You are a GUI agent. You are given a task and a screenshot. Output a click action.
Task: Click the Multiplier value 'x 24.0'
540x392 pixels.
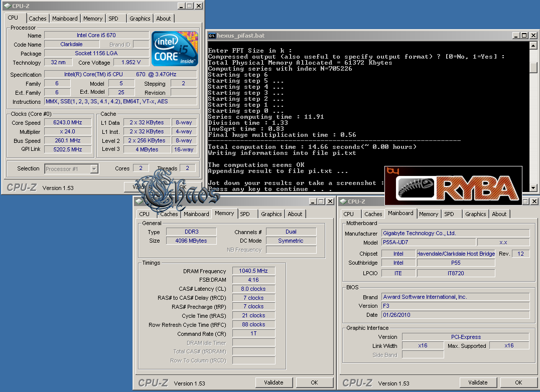point(68,131)
